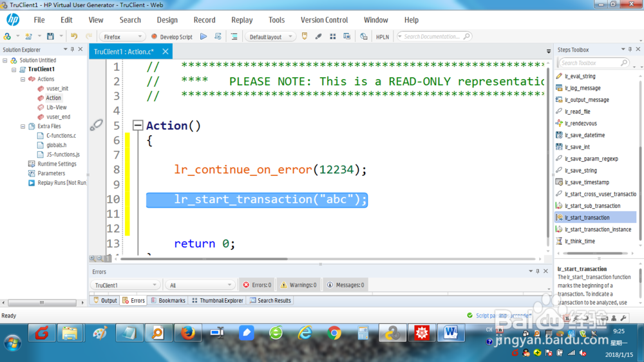Open the All filter dropdown in Errors
The height and width of the screenshot is (362, 644).
click(200, 285)
